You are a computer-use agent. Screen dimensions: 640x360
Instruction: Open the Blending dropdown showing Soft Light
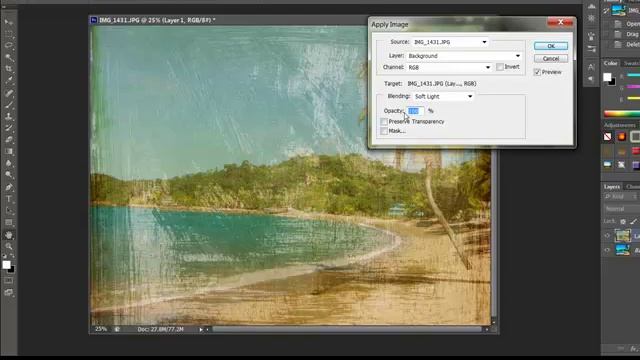443,96
